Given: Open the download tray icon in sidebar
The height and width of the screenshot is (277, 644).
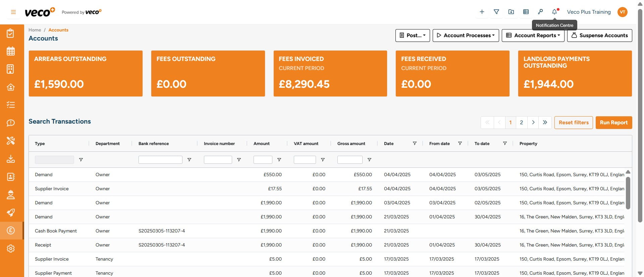Looking at the screenshot, I should coord(11,159).
